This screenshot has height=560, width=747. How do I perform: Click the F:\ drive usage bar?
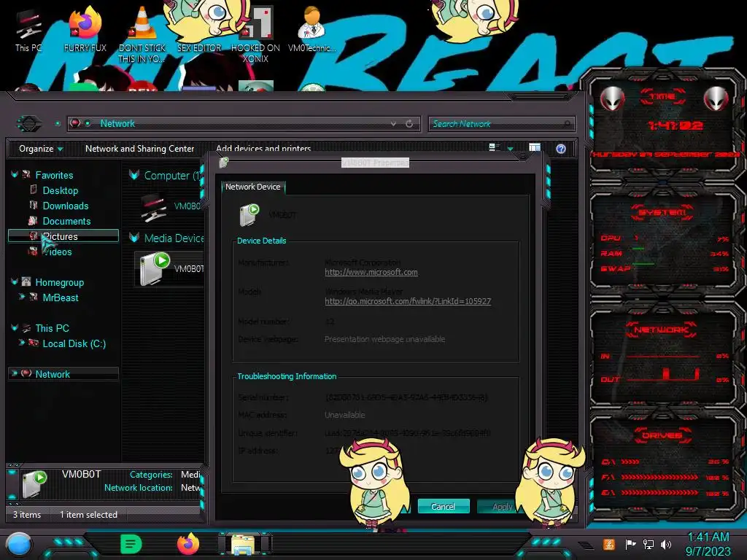point(659,477)
